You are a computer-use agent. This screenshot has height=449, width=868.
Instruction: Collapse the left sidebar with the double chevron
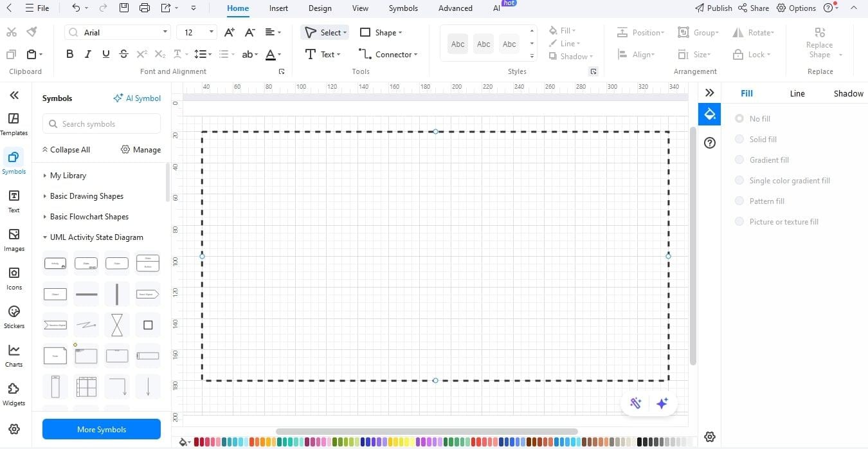(x=14, y=95)
